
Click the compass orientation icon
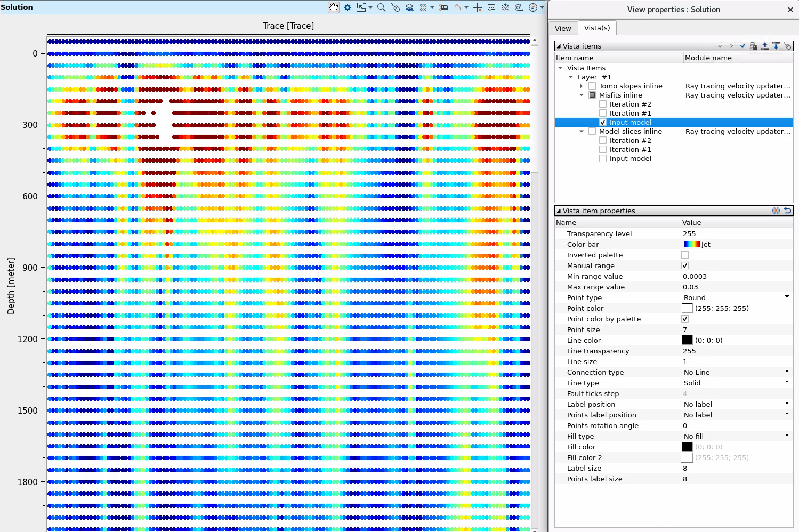(533, 7)
